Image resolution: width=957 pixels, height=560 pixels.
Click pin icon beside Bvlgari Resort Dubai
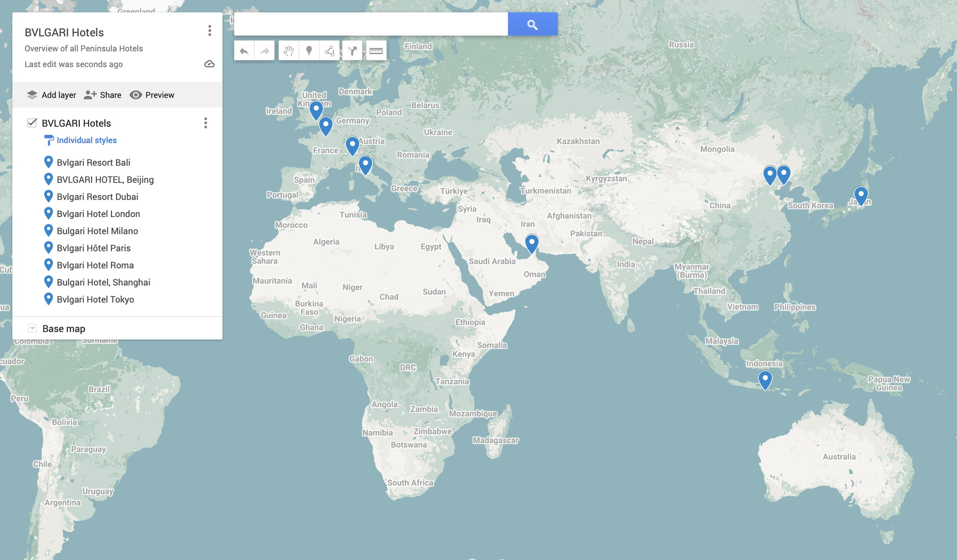[x=48, y=196]
